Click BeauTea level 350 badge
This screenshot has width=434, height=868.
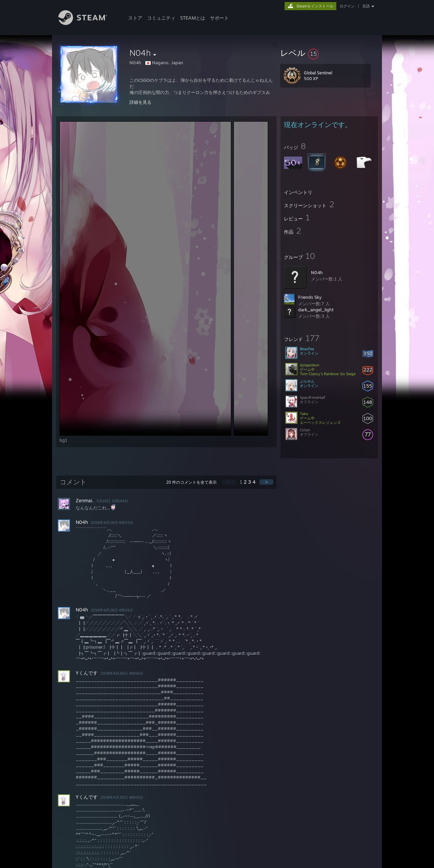click(x=368, y=354)
